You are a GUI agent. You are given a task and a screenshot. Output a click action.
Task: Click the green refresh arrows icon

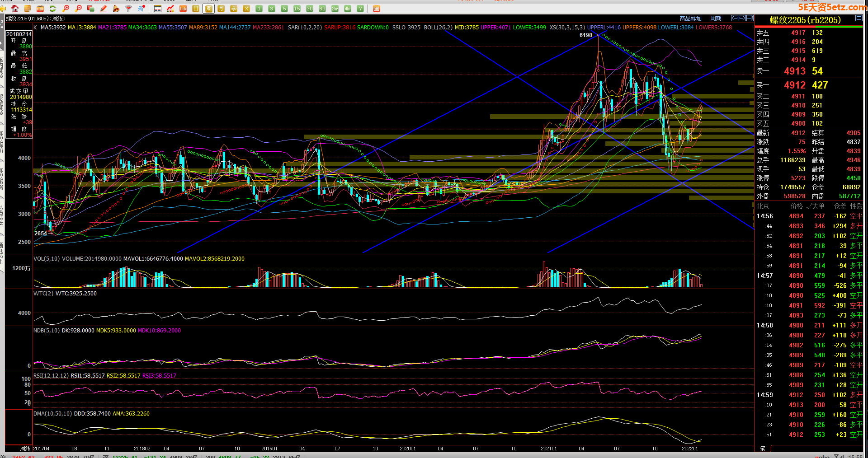click(x=53, y=9)
